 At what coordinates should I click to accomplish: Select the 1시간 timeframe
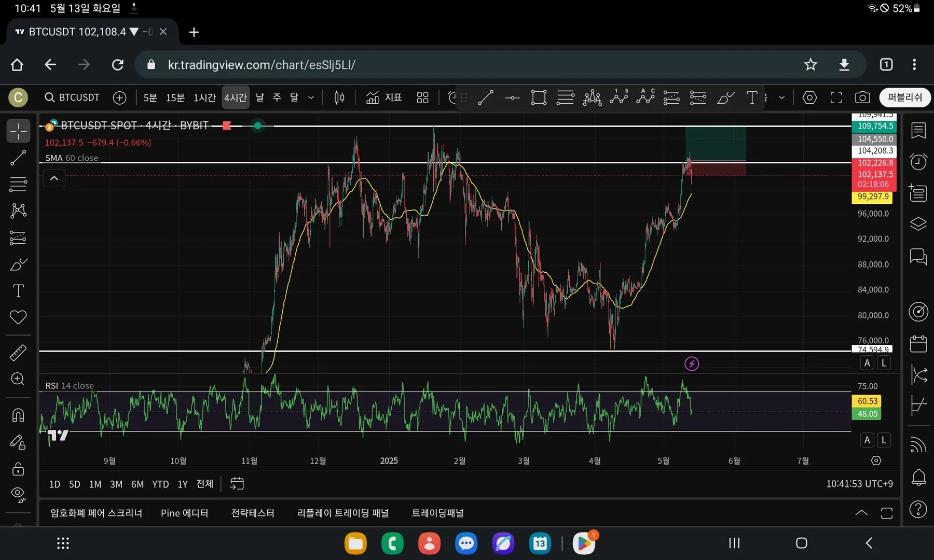pyautogui.click(x=204, y=97)
